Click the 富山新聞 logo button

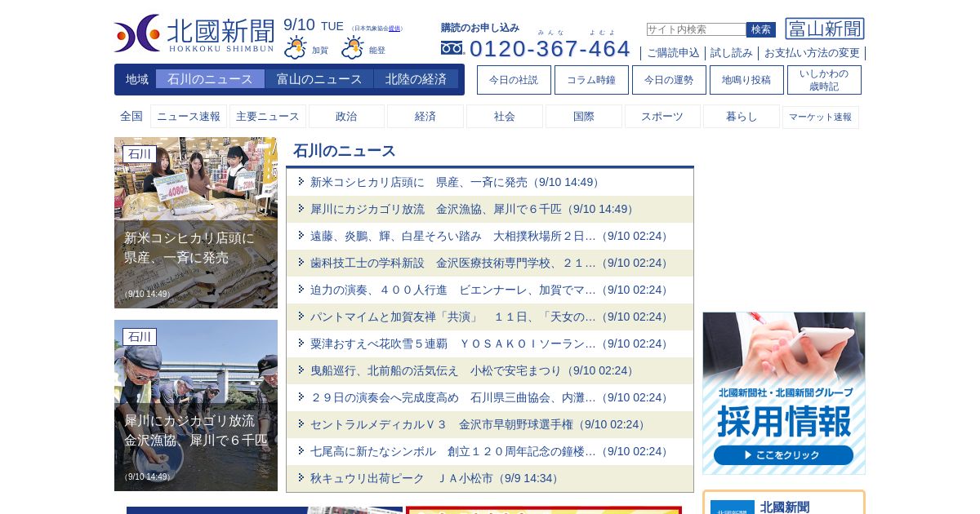[x=825, y=29]
